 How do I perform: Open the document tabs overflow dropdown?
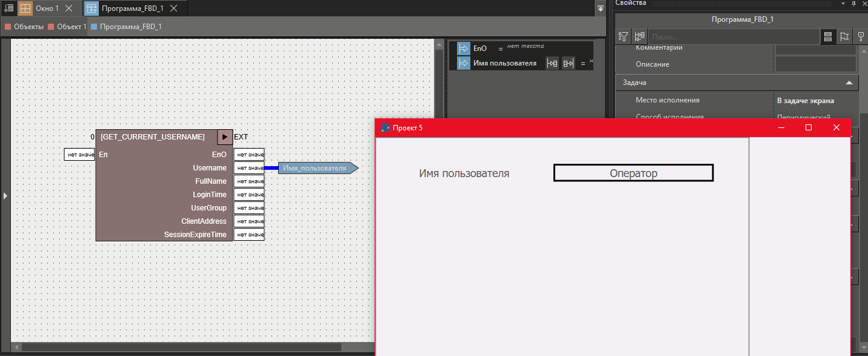(x=600, y=8)
